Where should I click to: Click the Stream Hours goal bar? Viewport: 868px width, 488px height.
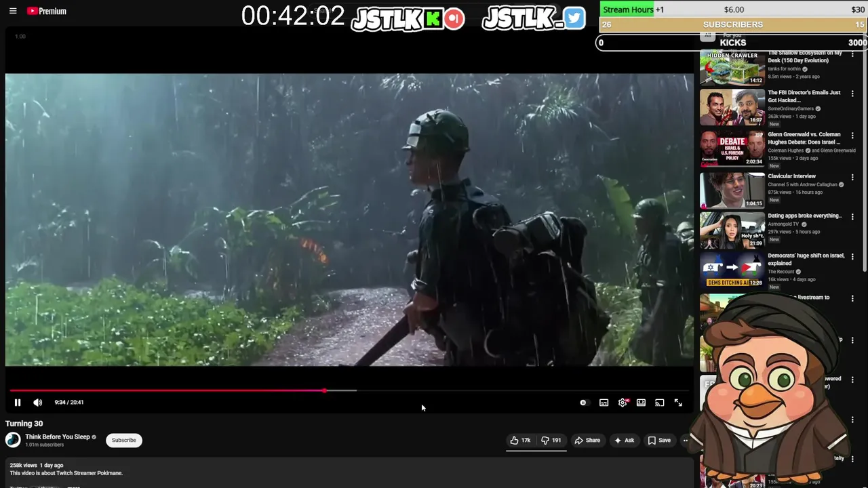click(x=733, y=9)
